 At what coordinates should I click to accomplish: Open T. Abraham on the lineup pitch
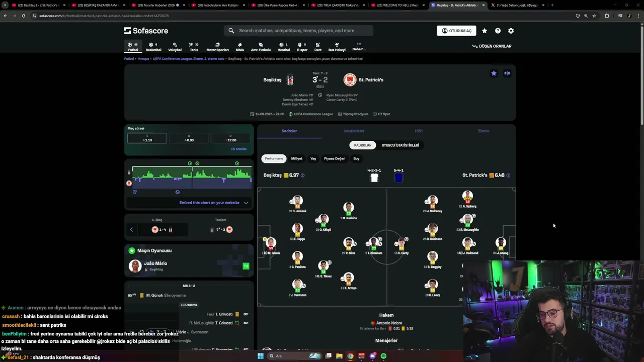[x=373, y=246]
